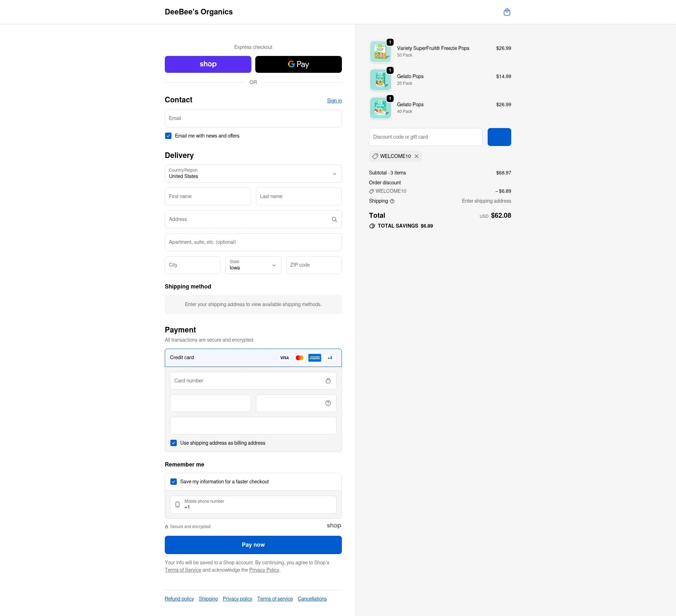This screenshot has width=676, height=616.
Task: Click the address search magnifier icon
Action: tap(334, 220)
